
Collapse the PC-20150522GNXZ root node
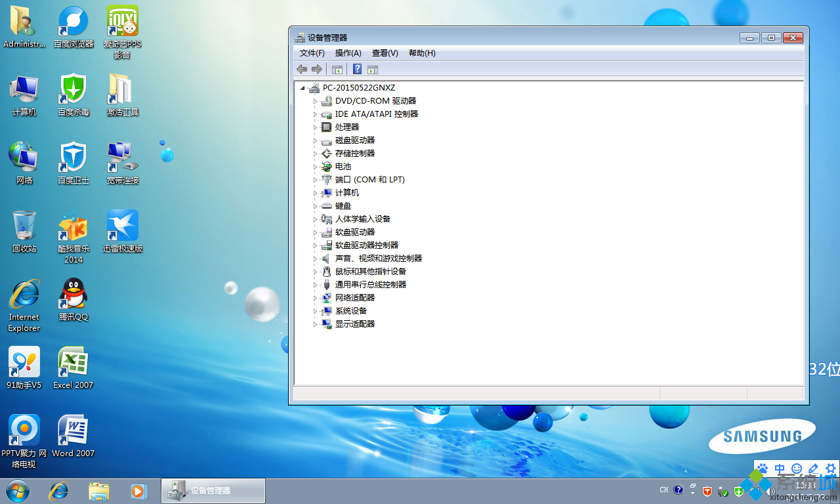(x=303, y=88)
